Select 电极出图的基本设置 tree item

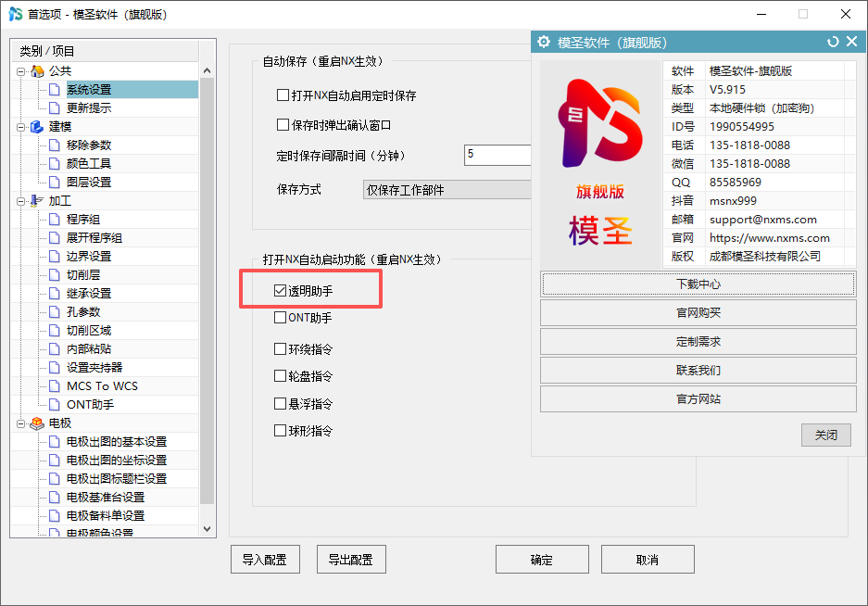[x=117, y=441]
